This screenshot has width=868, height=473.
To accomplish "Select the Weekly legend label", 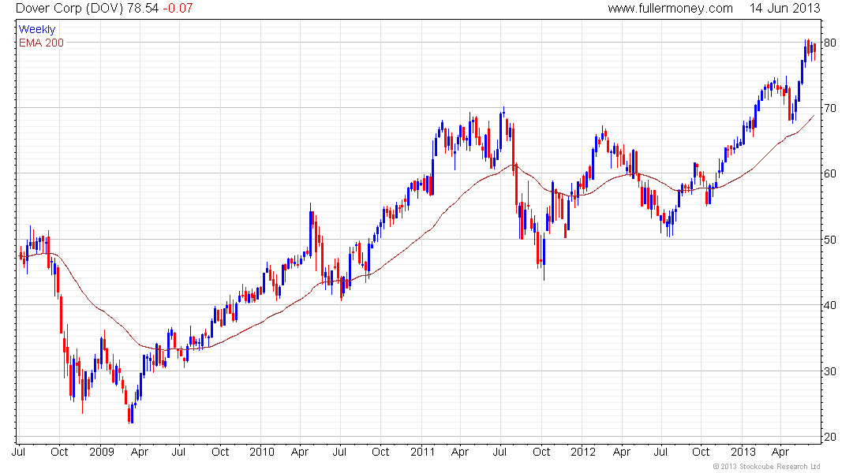I will [37, 29].
